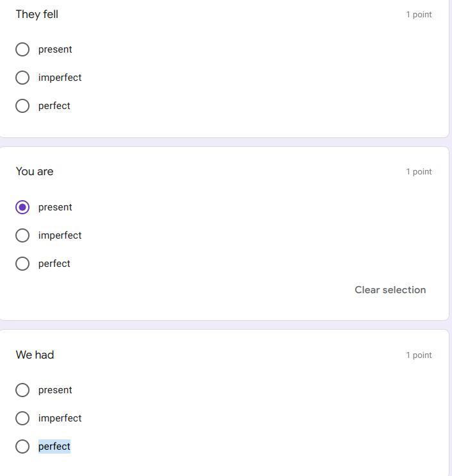Click highlighted 'perfect' text under We had
The width and height of the screenshot is (452, 476).
(x=54, y=446)
